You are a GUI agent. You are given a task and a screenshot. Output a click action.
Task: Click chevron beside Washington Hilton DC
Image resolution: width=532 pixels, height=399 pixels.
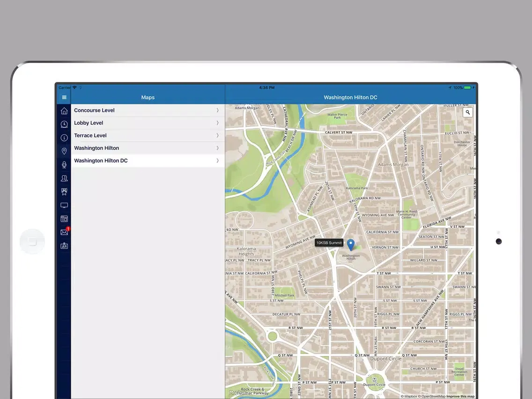coord(217,161)
